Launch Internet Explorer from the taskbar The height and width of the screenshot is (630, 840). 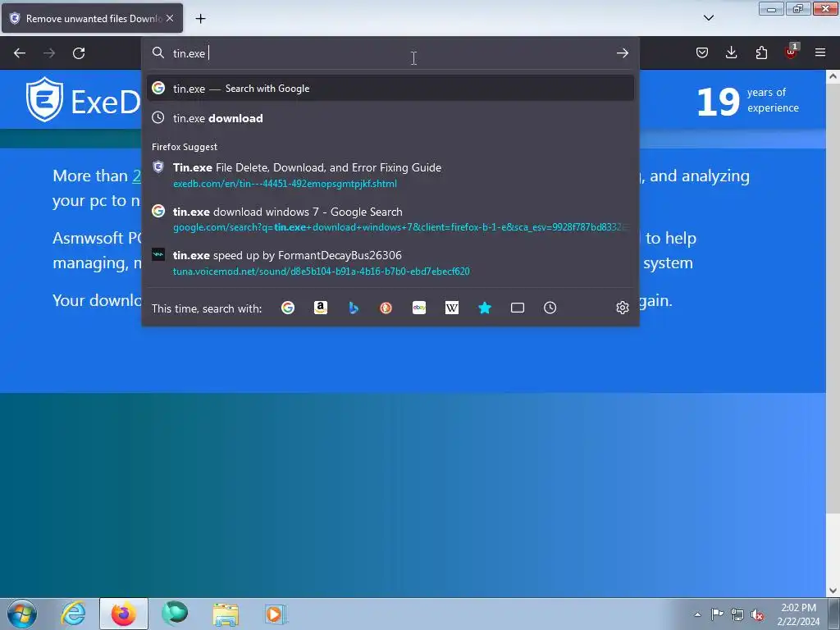(73, 614)
